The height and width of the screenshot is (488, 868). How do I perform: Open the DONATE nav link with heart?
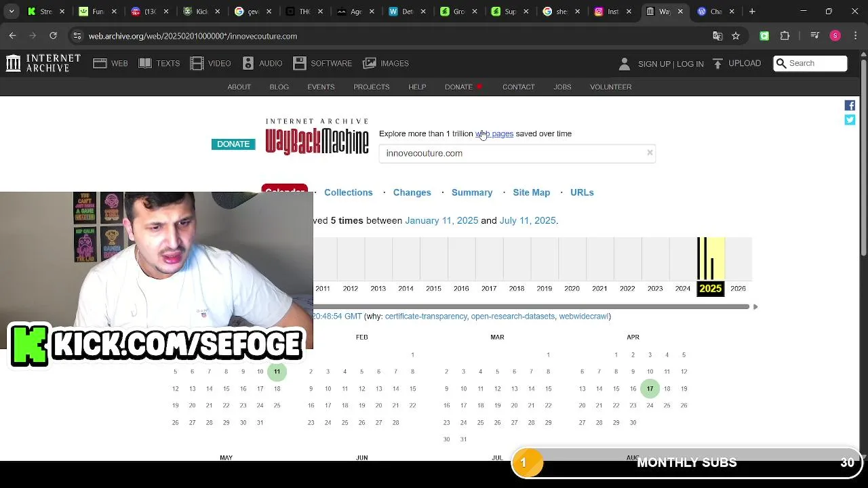pos(463,87)
